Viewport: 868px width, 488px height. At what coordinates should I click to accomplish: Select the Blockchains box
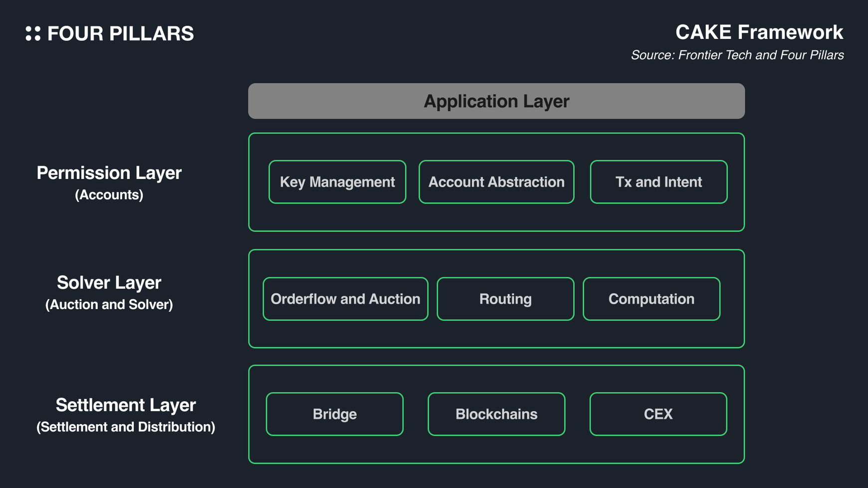coord(496,414)
